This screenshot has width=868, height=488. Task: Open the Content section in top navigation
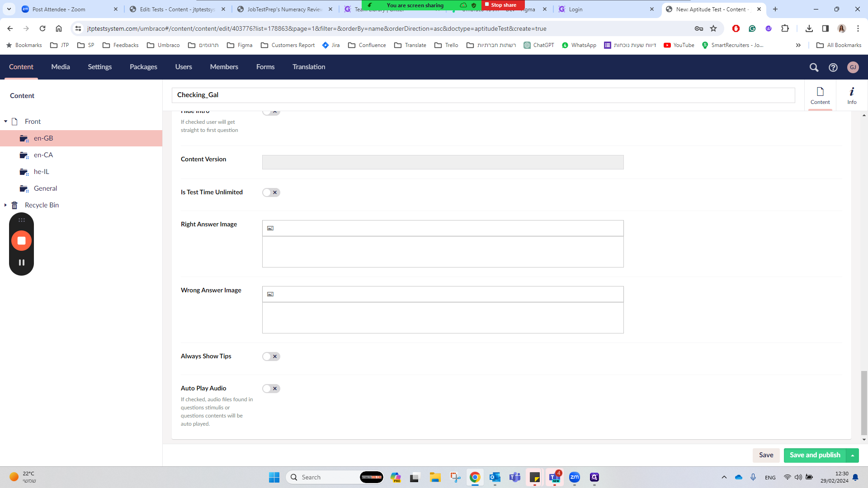pyautogui.click(x=21, y=67)
